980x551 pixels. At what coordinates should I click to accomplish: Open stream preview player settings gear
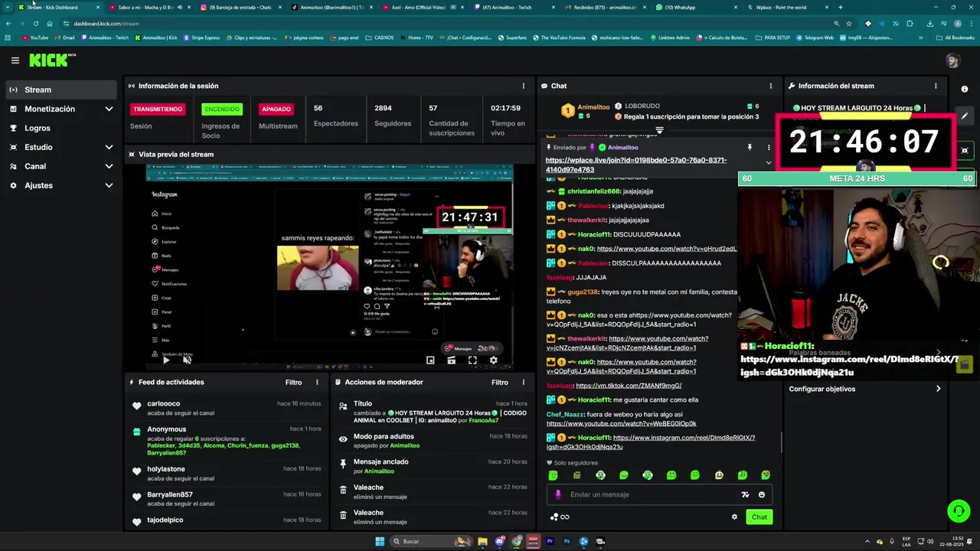(493, 360)
